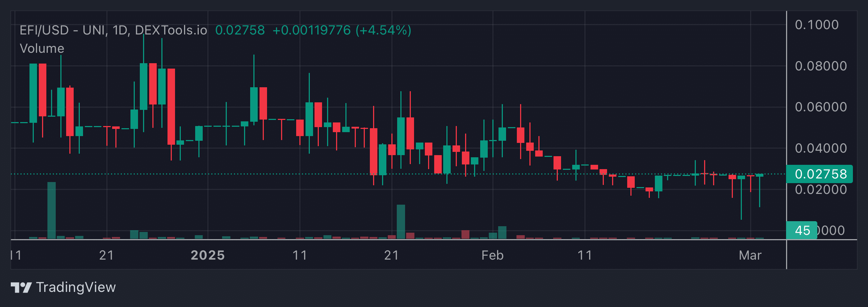Screen dimensions: 868x307
Task: Click the 2025 label on time axis
Action: [x=208, y=255]
